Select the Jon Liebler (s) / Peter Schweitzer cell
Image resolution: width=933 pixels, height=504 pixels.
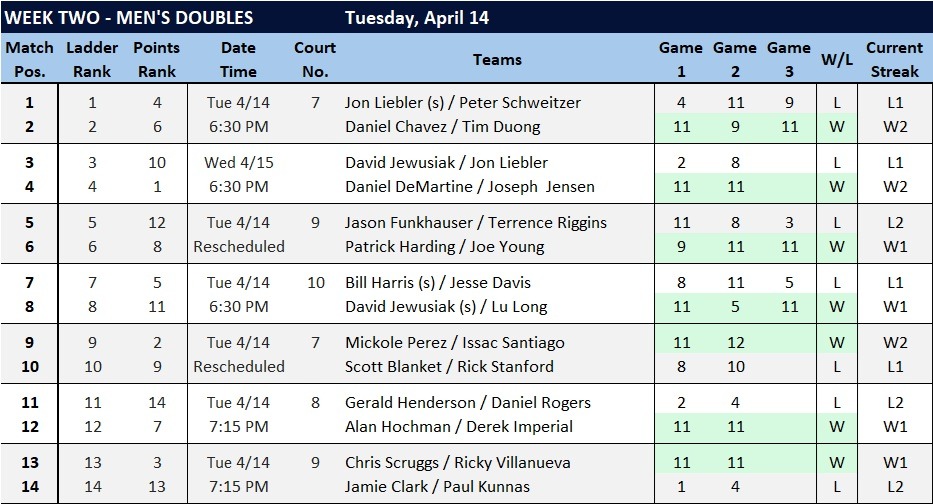point(462,102)
